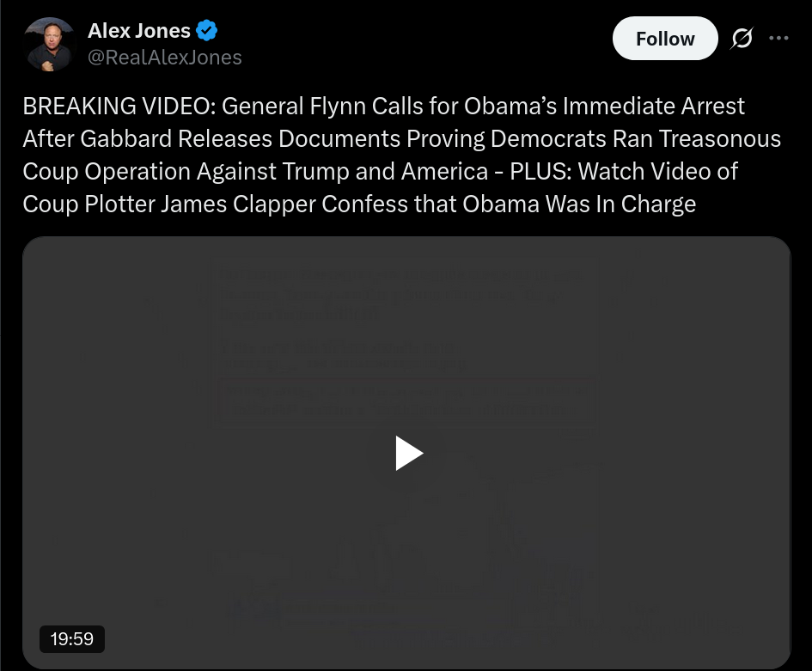Click the text line starting Coup Operation Against

coord(380,171)
